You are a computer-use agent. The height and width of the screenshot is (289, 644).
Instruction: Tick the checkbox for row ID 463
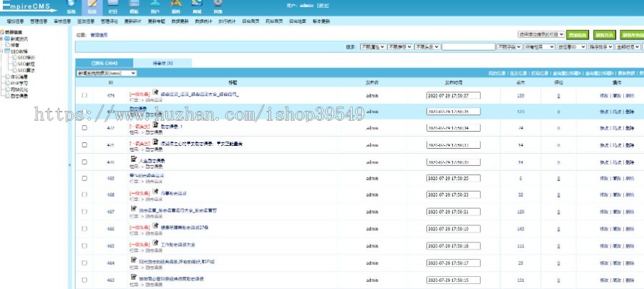click(84, 280)
